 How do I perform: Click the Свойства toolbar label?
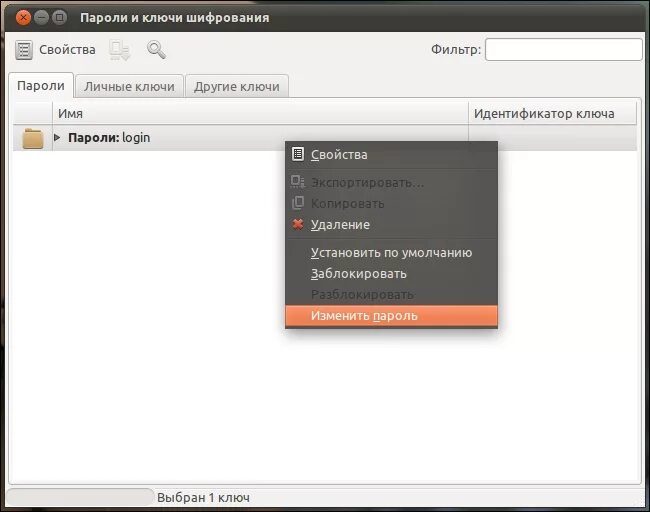[x=67, y=50]
